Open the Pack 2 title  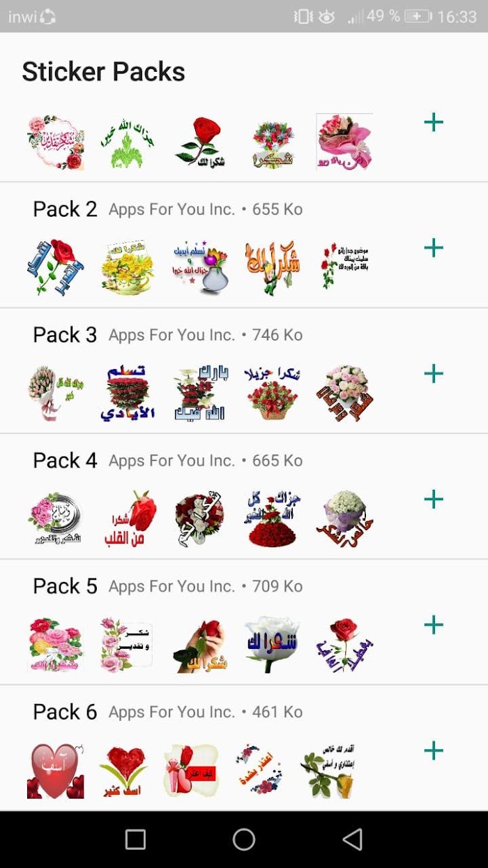(x=65, y=209)
